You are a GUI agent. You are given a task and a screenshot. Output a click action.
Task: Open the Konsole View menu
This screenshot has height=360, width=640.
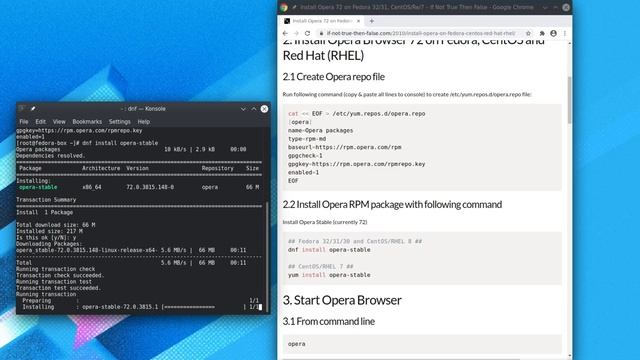coord(59,122)
